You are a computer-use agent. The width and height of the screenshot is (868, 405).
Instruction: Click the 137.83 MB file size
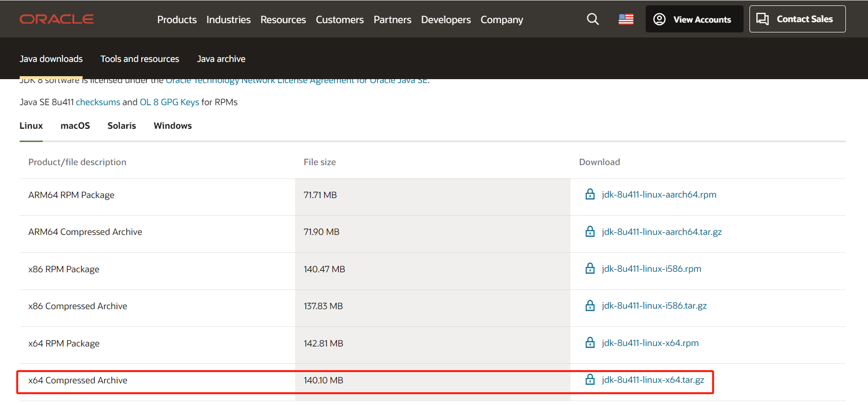[323, 306]
